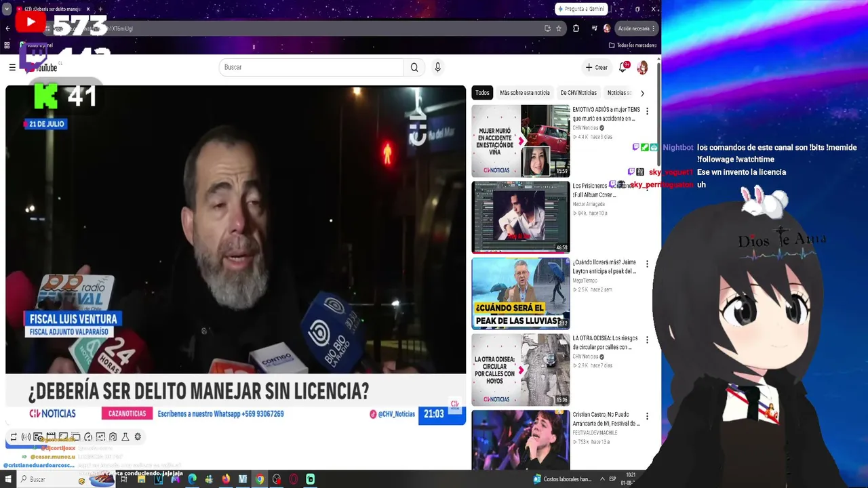Show hidden system tray icons

coord(602,479)
